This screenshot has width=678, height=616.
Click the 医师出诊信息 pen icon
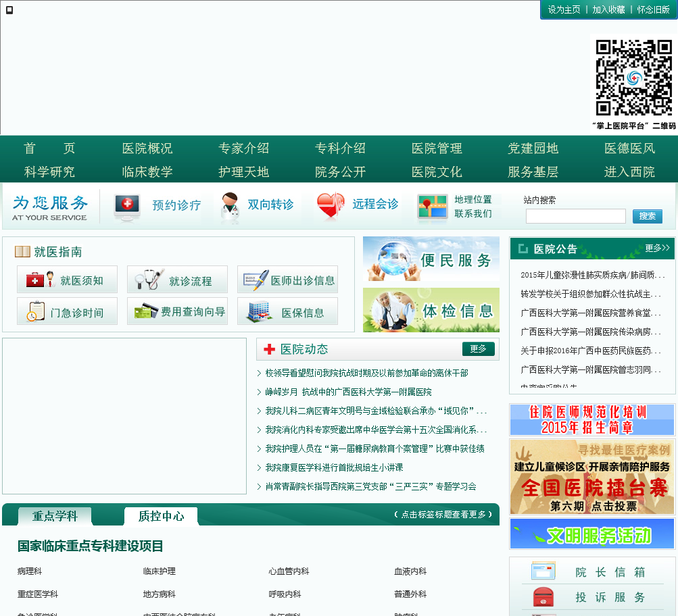tap(256, 280)
